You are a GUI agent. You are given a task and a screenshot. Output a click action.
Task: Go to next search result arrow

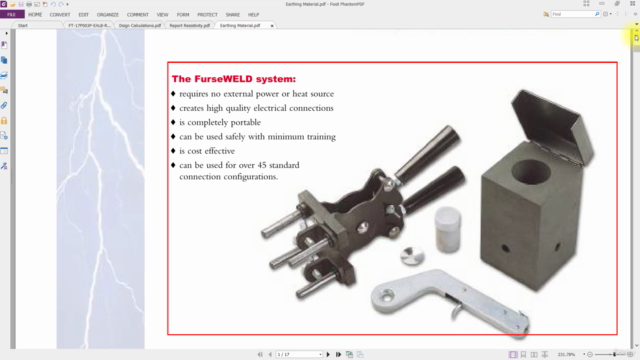pyautogui.click(x=626, y=14)
